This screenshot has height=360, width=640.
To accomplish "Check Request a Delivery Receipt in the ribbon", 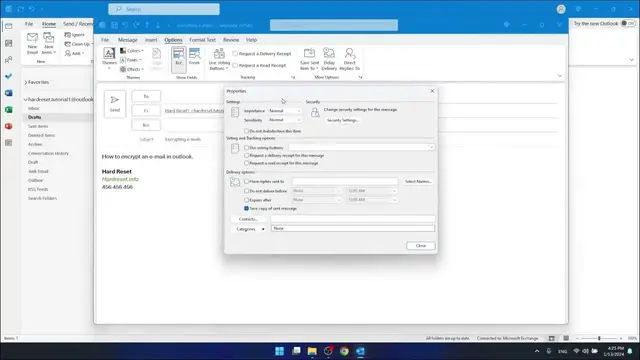I will point(262,53).
